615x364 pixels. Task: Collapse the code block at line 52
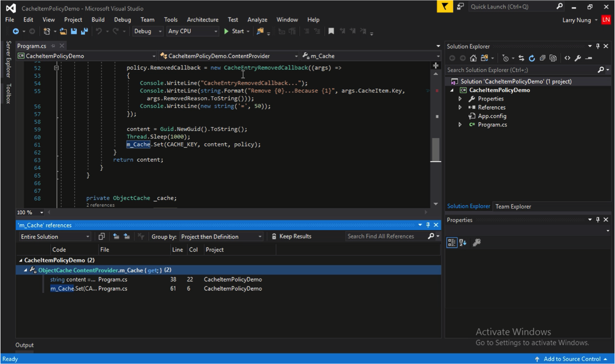coord(56,68)
